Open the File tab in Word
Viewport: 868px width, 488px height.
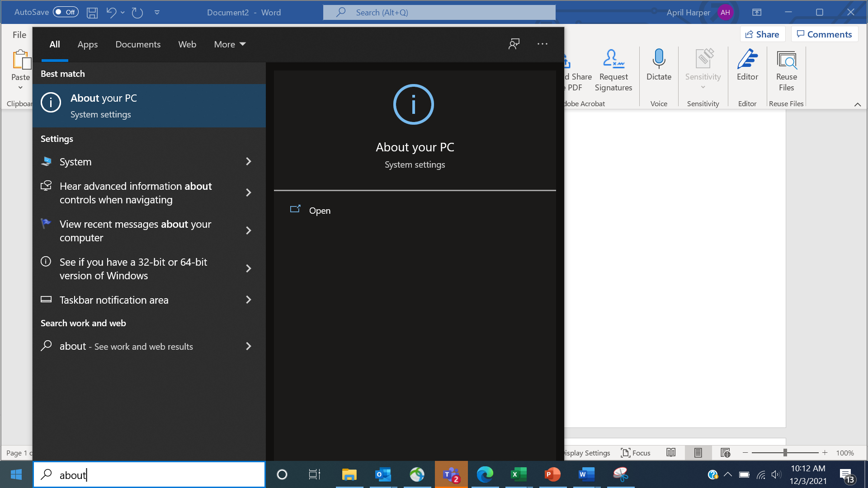pyautogui.click(x=19, y=35)
